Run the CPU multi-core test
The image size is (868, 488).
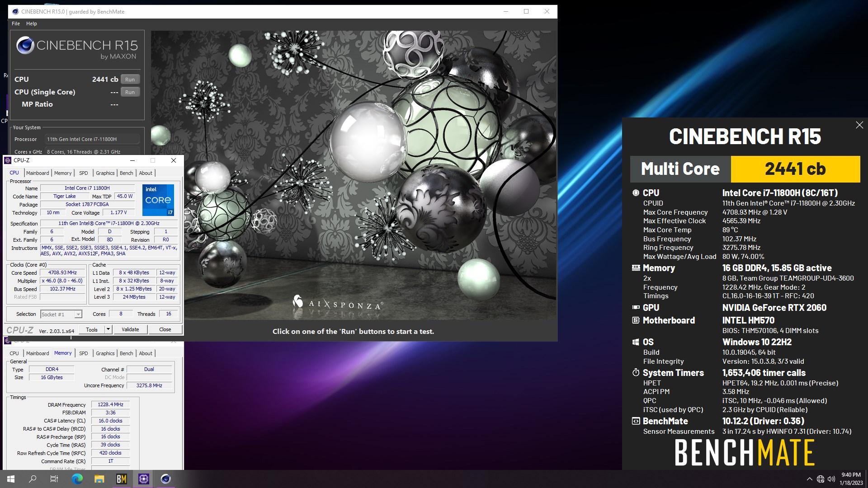coord(130,80)
